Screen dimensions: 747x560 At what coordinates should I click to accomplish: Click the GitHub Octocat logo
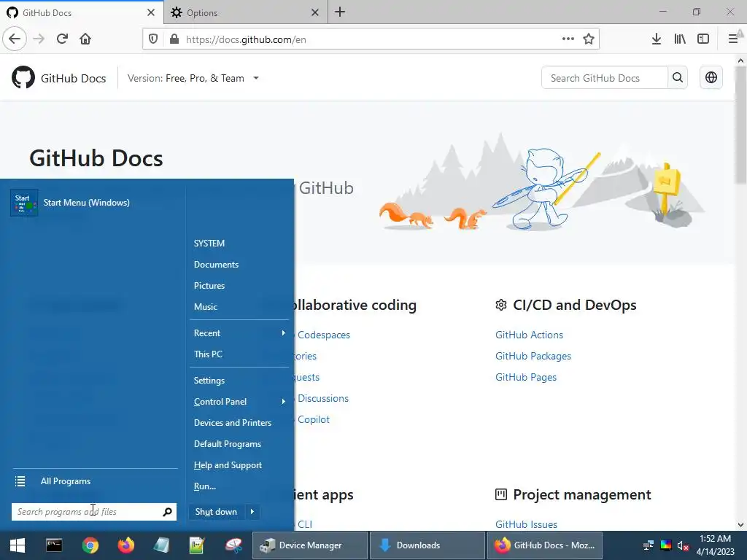[x=23, y=77]
